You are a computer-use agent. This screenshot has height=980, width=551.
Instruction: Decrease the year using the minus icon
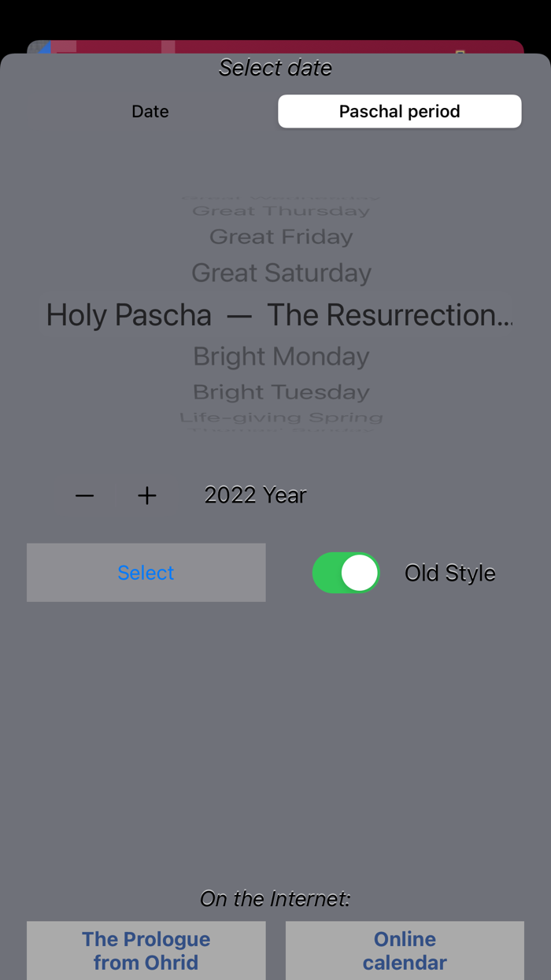(84, 495)
